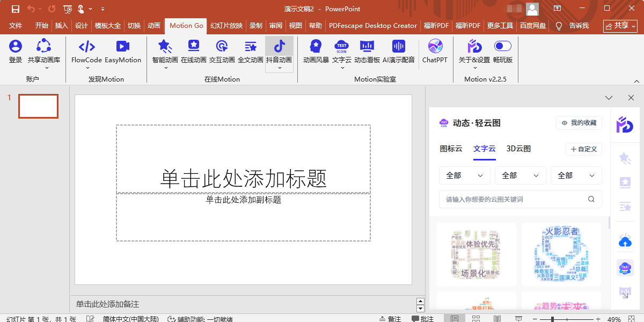Viewport: 644px width, 322px height.
Task: Open 批注 comments from status bar
Action: click(x=422, y=319)
